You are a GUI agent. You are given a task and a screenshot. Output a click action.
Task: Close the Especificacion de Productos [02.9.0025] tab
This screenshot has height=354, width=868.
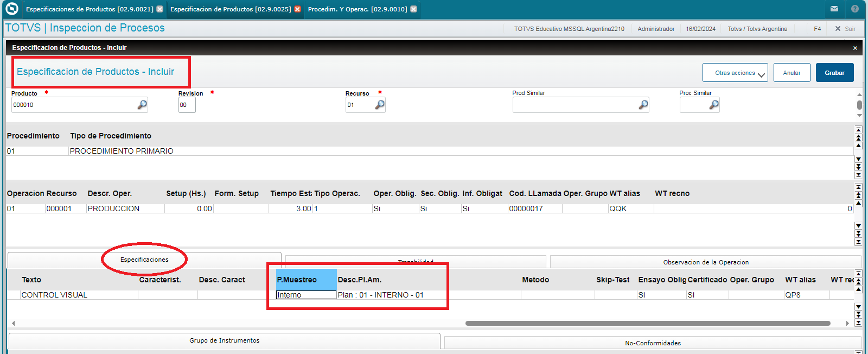(297, 9)
